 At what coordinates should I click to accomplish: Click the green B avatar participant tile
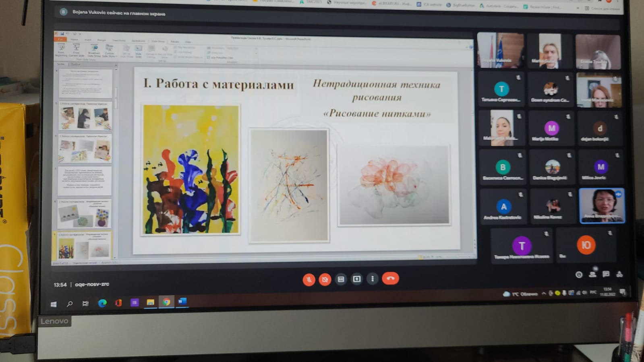click(x=503, y=168)
